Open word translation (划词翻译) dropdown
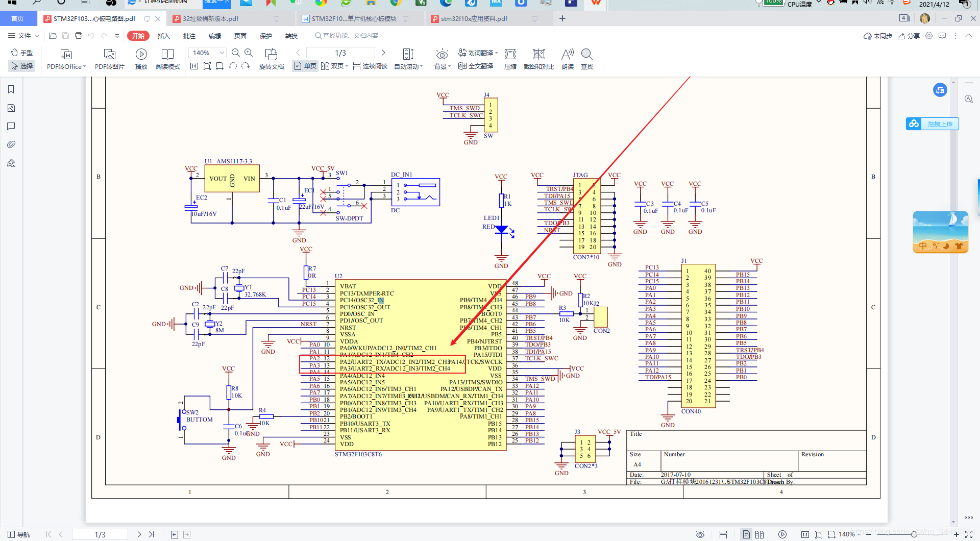 click(478, 53)
